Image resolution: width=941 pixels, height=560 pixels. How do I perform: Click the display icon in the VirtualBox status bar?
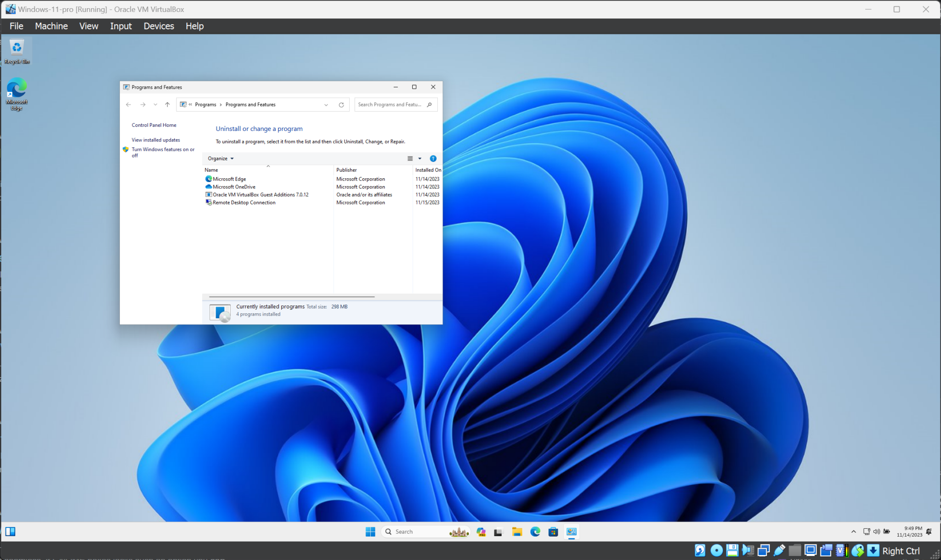(810, 550)
